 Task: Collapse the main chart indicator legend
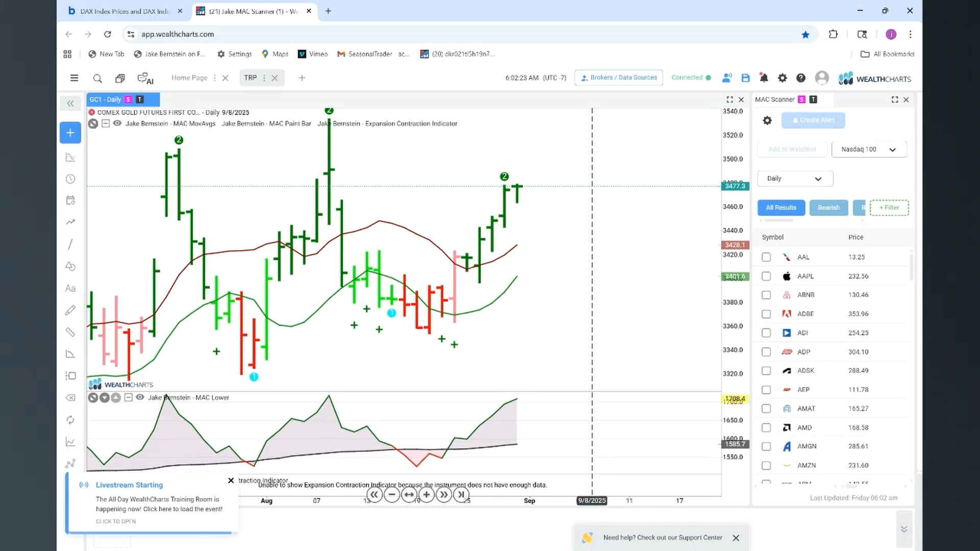[106, 123]
